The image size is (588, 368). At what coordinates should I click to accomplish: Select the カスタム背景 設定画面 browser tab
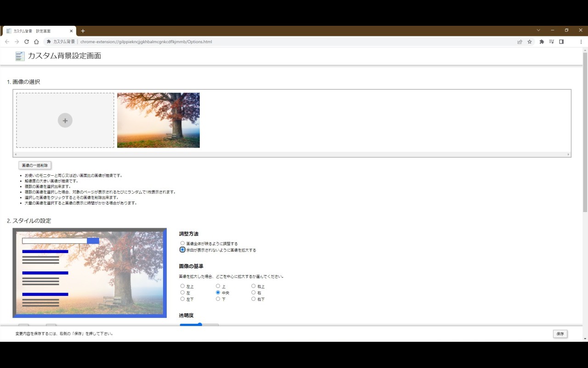point(39,31)
